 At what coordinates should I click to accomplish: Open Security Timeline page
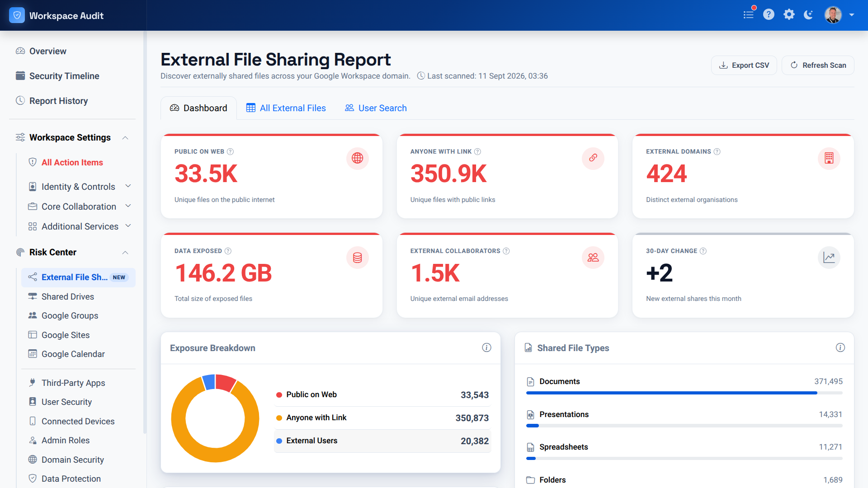click(64, 76)
